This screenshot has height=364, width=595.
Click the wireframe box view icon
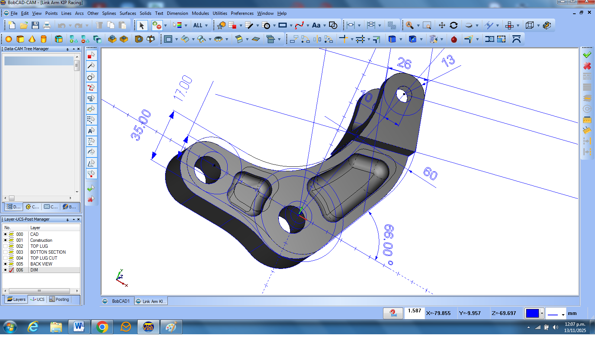click(x=530, y=25)
